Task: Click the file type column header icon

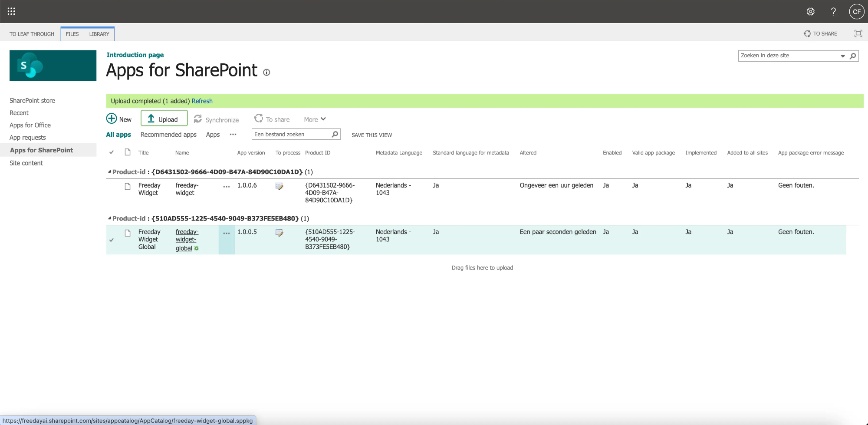Action: tap(128, 152)
